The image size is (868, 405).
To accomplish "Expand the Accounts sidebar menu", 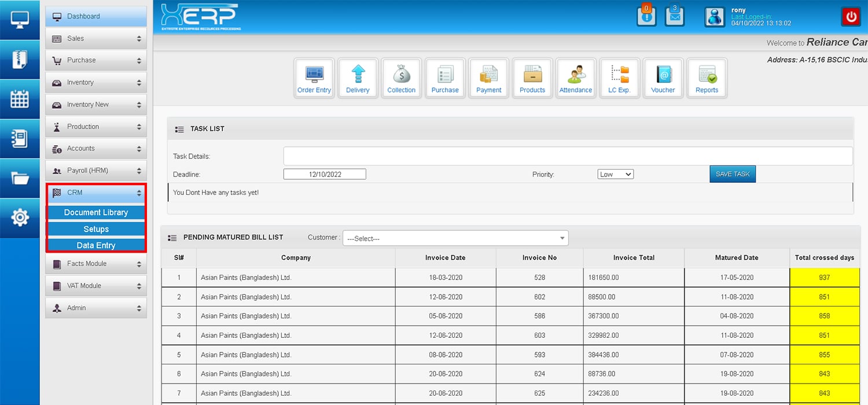I will click(x=96, y=149).
